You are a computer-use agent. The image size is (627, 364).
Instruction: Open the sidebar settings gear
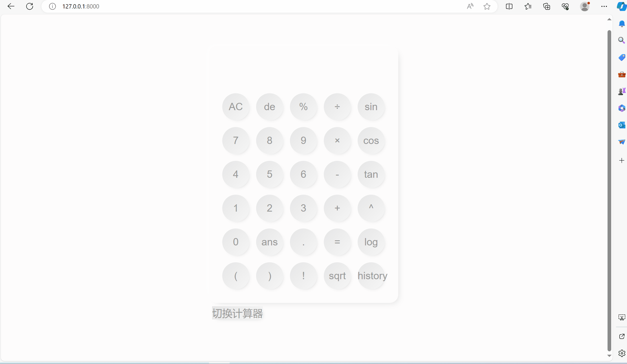622,353
